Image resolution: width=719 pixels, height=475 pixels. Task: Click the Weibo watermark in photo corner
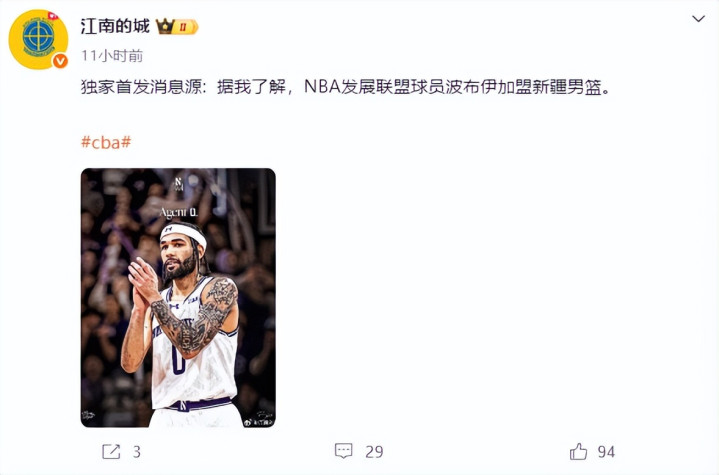click(x=259, y=421)
